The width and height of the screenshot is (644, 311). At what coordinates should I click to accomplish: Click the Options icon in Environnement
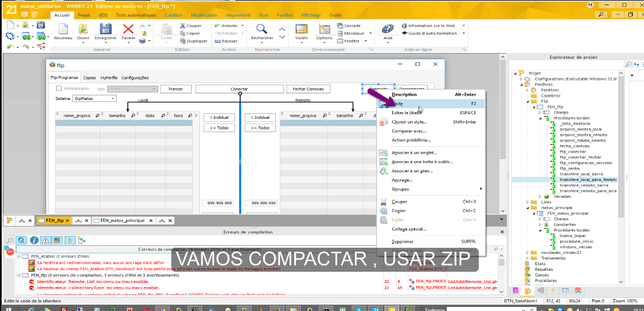click(324, 29)
